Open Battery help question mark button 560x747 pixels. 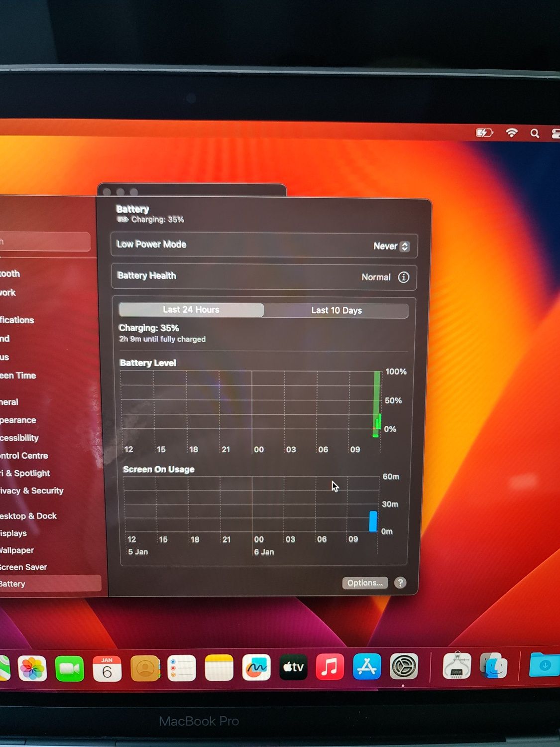coord(400,583)
